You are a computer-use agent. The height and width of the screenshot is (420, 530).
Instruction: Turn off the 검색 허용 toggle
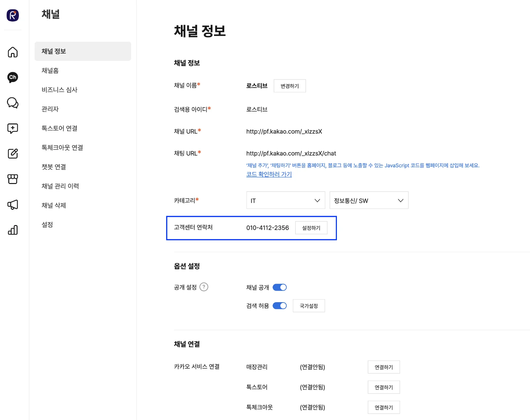click(x=280, y=306)
